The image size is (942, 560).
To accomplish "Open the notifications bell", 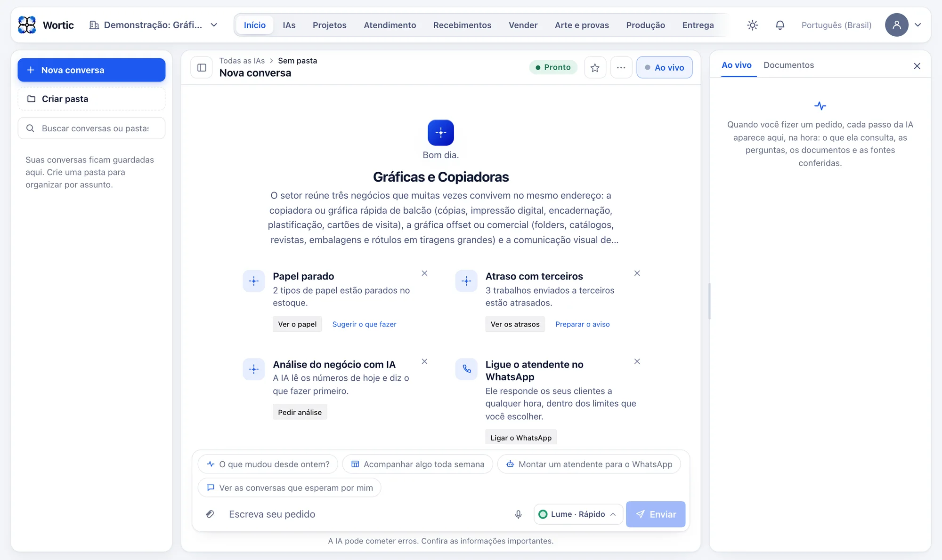I will coord(780,25).
